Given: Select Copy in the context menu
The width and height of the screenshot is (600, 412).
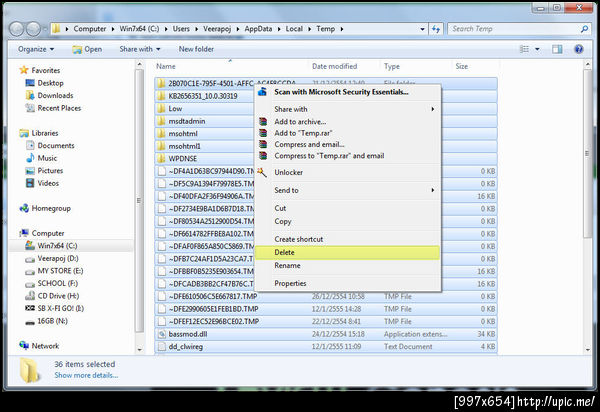Looking at the screenshot, I should coord(347,221).
